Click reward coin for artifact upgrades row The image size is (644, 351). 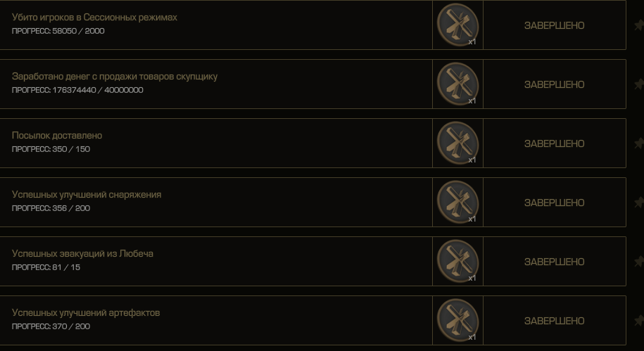click(457, 320)
